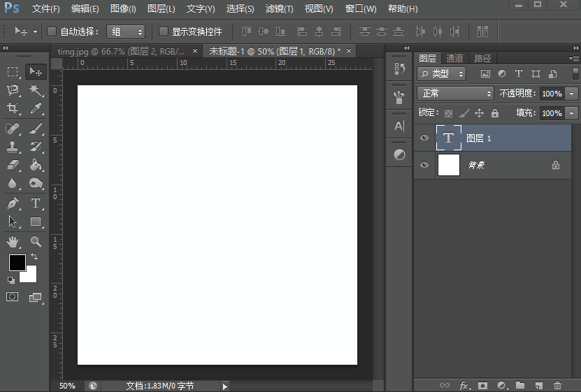Select the Sponge tool
Screen dimensions: 581x392
point(36,183)
